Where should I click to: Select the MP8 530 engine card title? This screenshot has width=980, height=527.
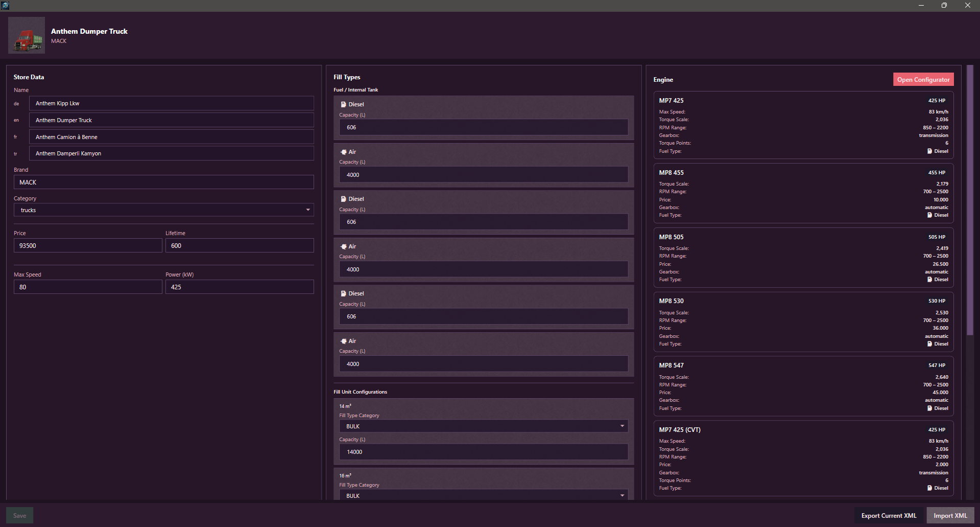point(671,301)
